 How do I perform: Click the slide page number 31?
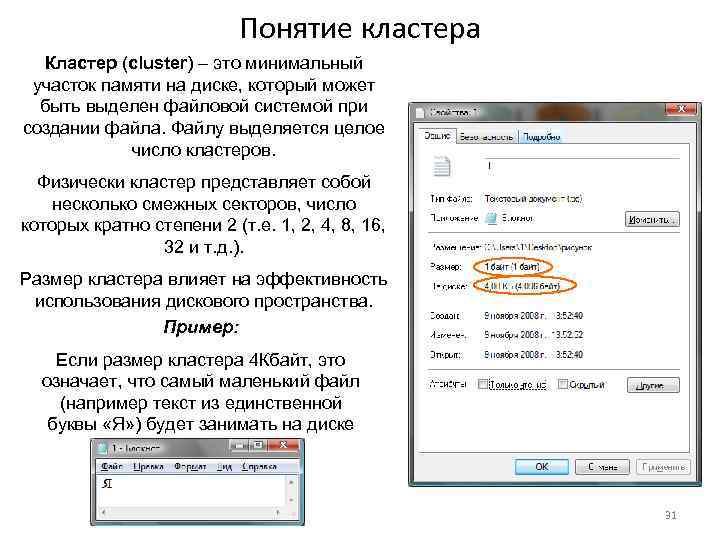pyautogui.click(x=671, y=515)
